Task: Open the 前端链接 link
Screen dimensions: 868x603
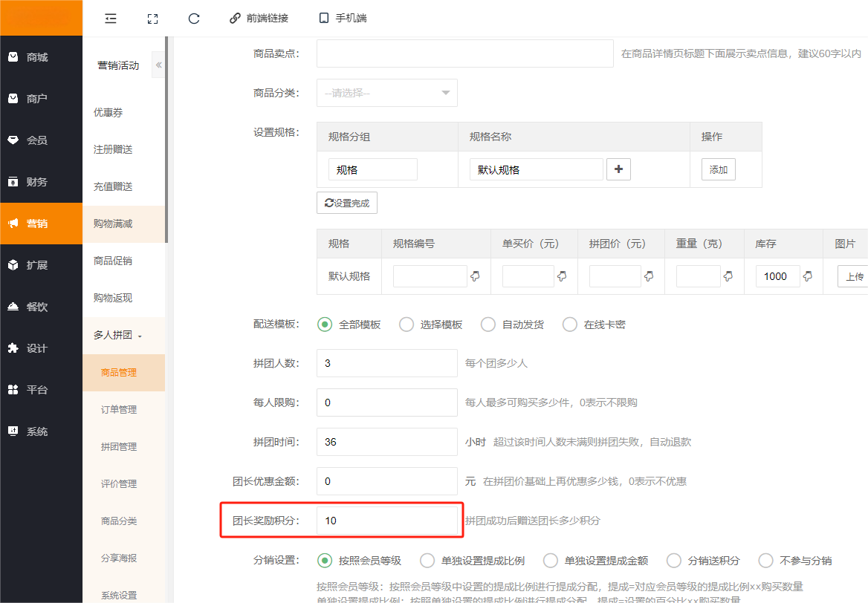Action: (259, 19)
